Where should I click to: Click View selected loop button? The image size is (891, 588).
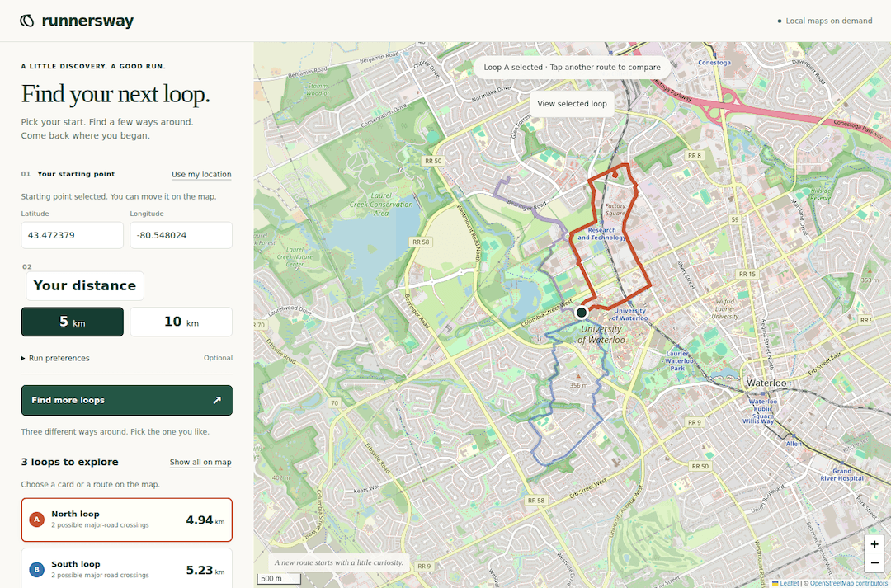573,104
